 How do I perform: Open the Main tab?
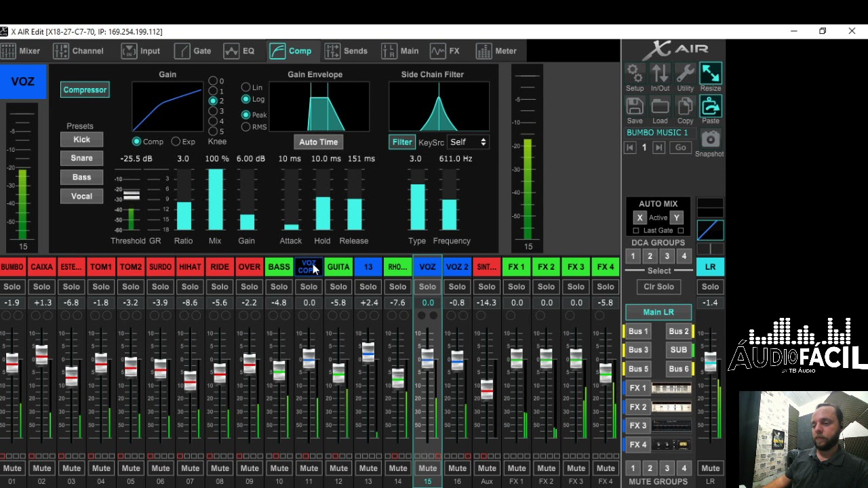(x=400, y=51)
